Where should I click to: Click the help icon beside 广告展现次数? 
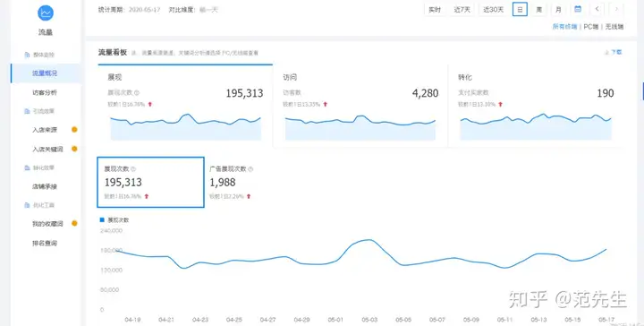tap(251, 169)
